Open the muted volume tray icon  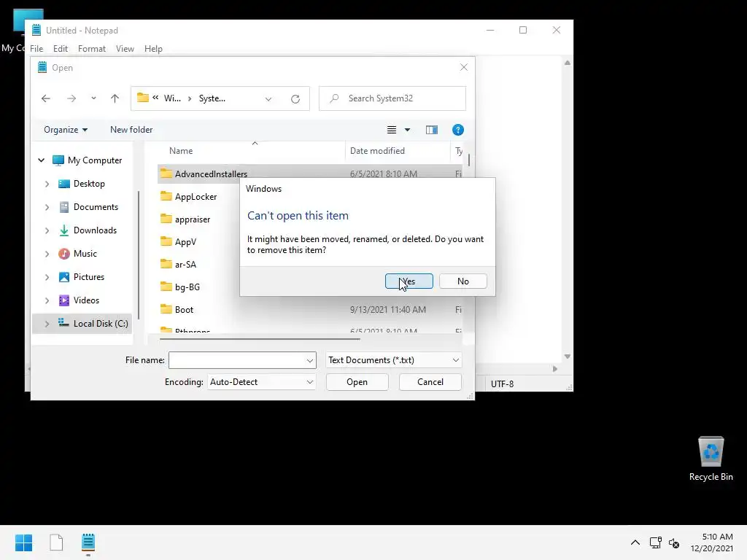pyautogui.click(x=673, y=542)
